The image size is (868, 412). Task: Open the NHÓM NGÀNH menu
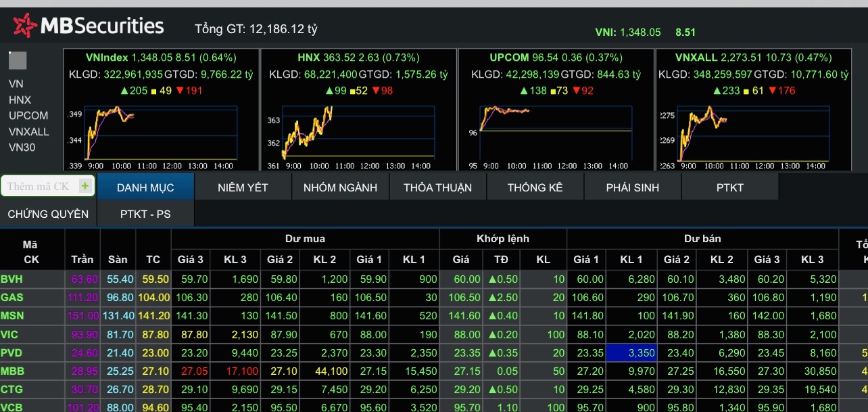(x=340, y=187)
